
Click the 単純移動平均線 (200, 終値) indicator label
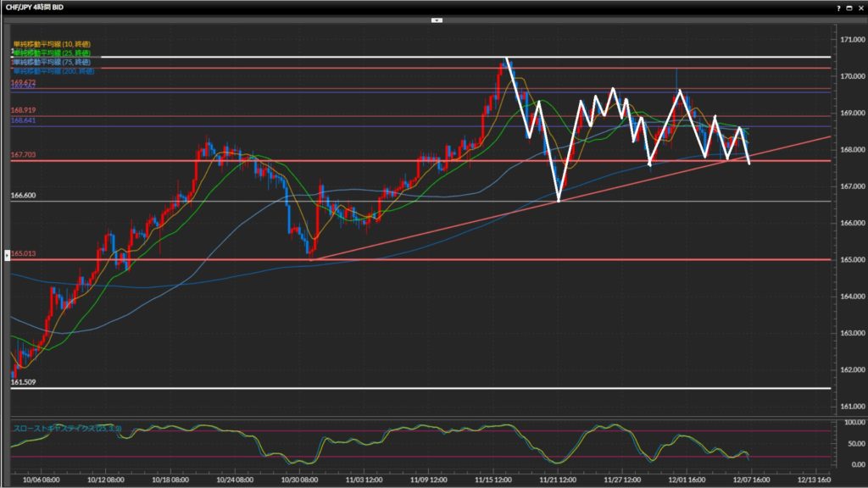pos(53,70)
